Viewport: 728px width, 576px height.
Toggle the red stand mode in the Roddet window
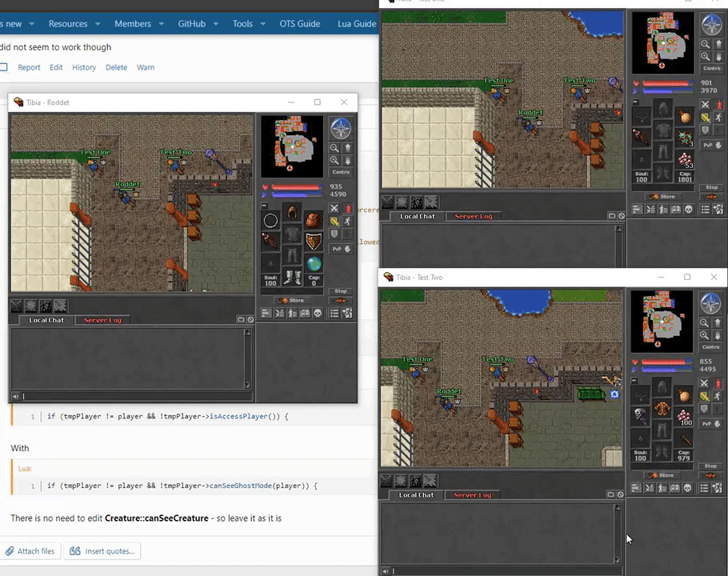point(348,208)
